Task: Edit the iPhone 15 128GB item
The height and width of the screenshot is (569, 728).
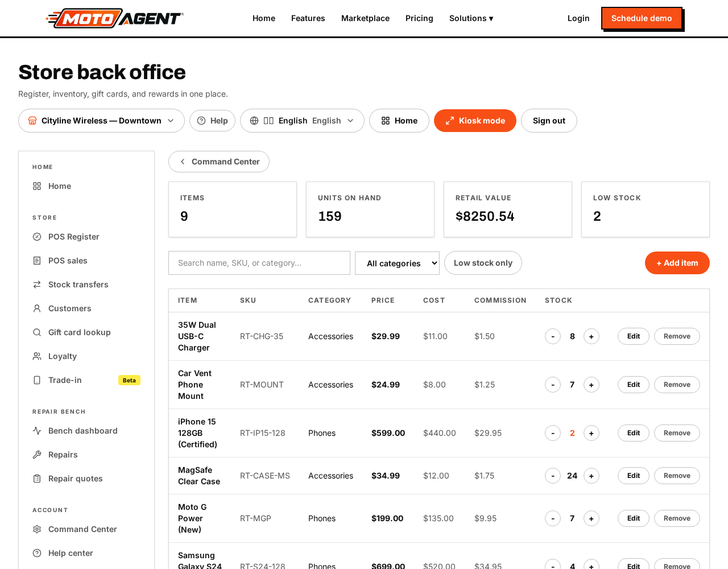Action: pyautogui.click(x=634, y=433)
